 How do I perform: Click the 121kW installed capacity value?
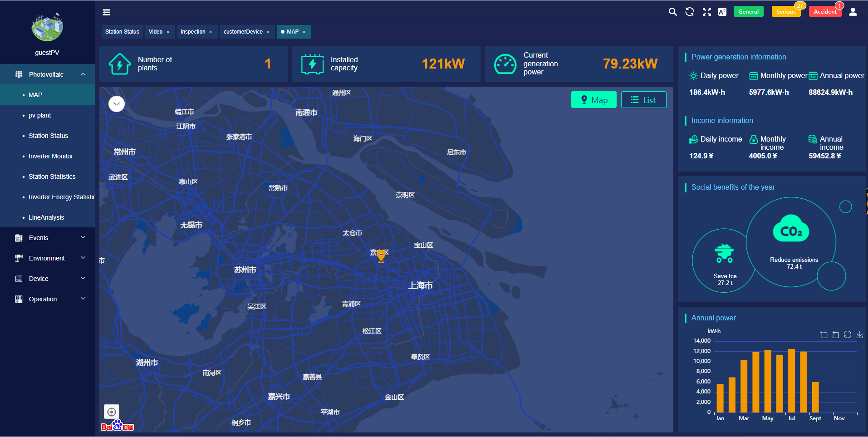443,64
